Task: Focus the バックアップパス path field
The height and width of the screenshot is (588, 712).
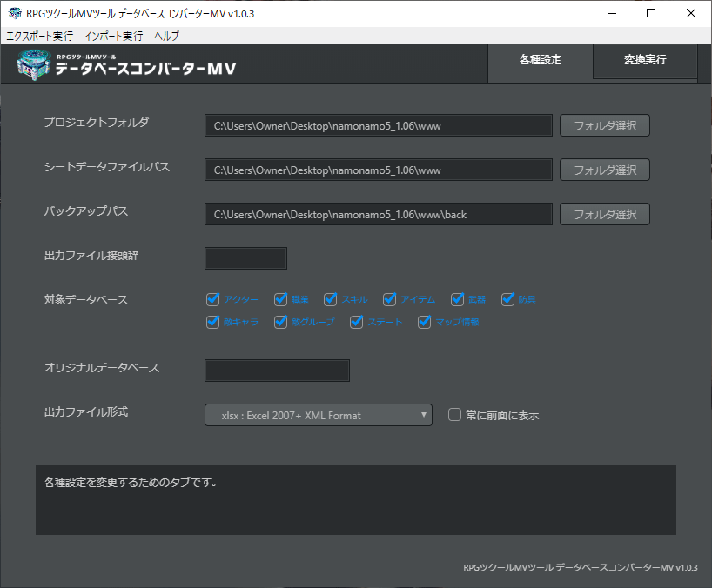Action: (x=379, y=214)
